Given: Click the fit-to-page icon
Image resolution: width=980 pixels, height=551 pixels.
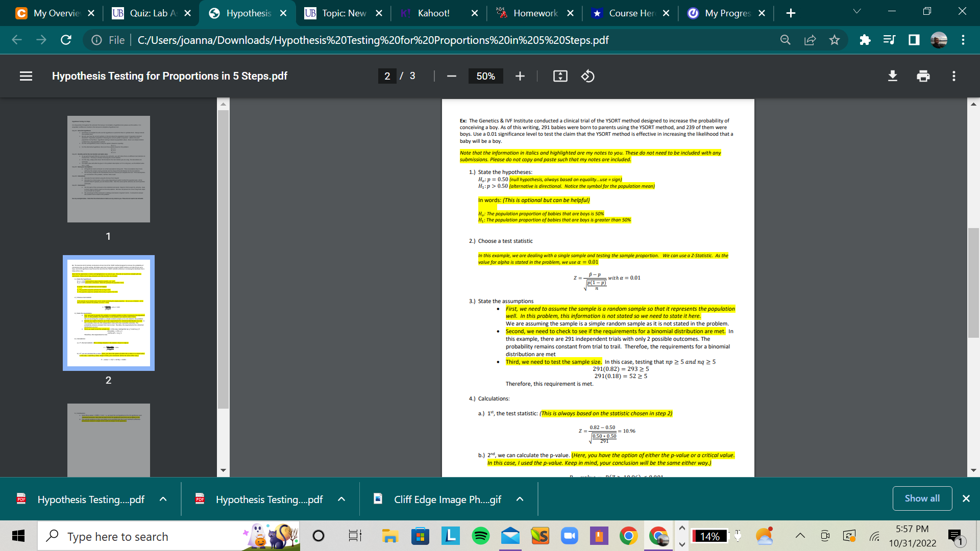Looking at the screenshot, I should click(x=560, y=76).
